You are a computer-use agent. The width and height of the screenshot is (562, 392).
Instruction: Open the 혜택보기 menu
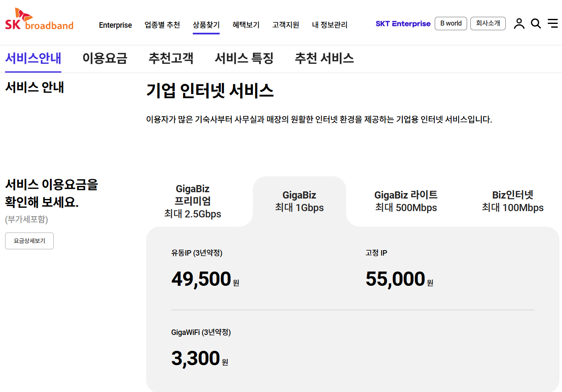tap(246, 25)
